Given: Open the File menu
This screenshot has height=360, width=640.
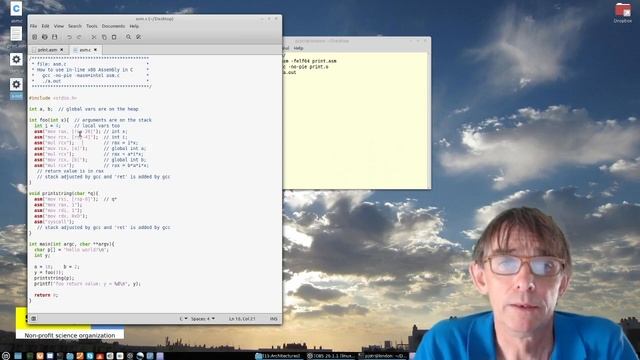Looking at the screenshot, I should click(33, 26).
